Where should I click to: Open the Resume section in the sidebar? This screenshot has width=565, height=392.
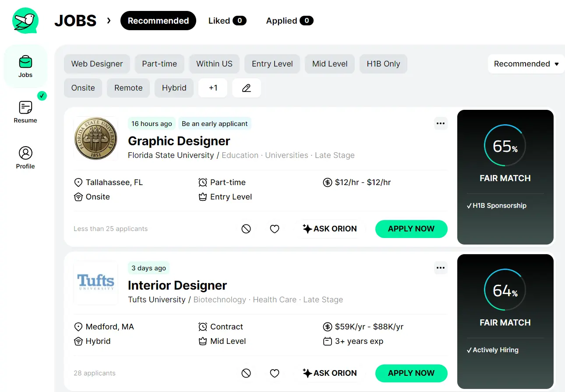click(x=25, y=112)
